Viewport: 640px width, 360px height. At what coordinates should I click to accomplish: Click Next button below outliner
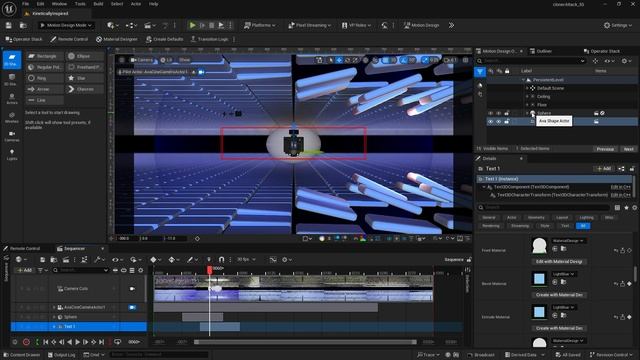coord(628,149)
